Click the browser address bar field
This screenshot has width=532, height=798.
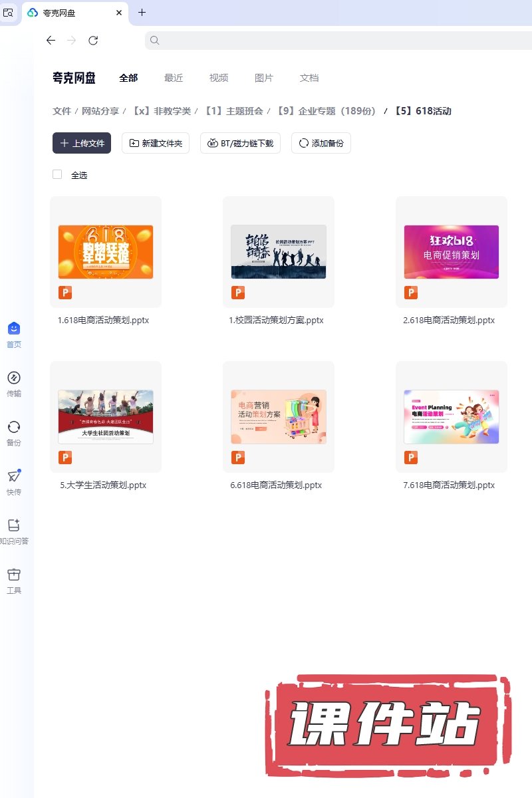point(332,41)
